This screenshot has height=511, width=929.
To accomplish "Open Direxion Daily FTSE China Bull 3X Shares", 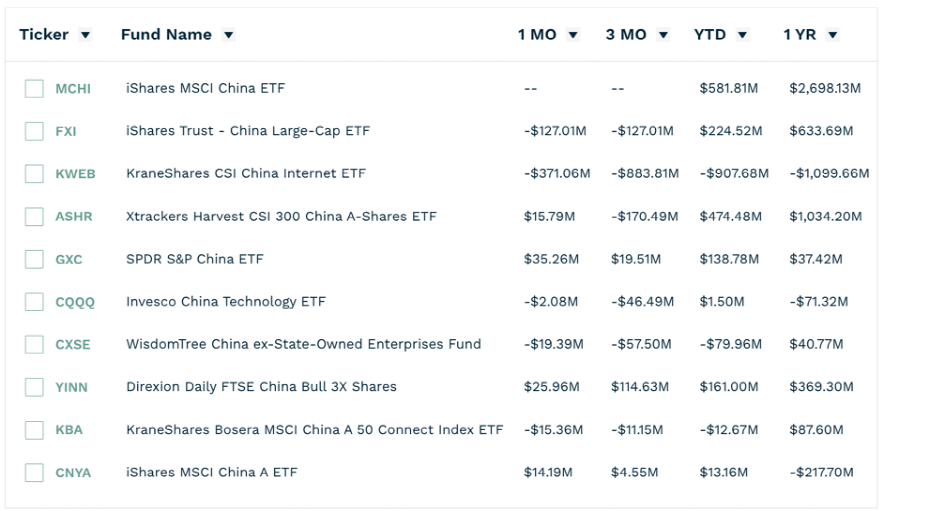I will [x=261, y=387].
